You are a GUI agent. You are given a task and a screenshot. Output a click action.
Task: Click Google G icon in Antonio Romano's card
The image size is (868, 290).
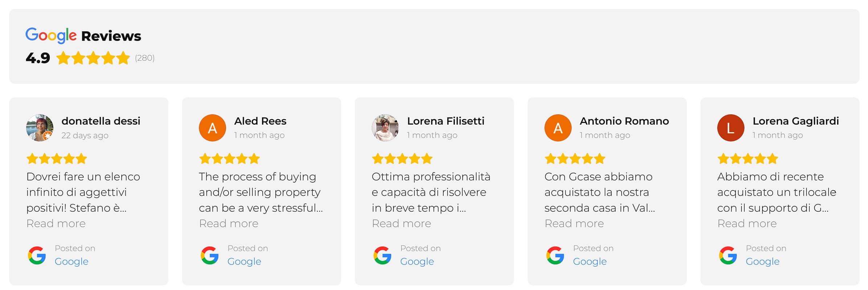coord(555,255)
